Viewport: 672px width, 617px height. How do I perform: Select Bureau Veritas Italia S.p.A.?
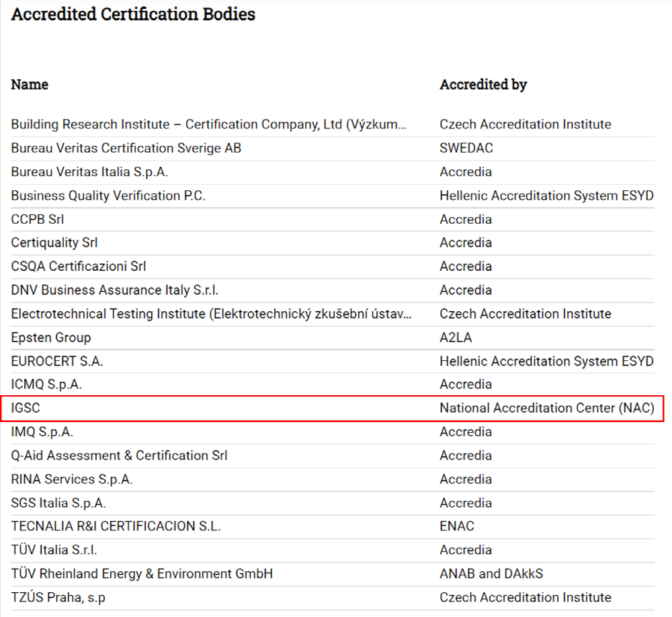pyautogui.click(x=89, y=172)
